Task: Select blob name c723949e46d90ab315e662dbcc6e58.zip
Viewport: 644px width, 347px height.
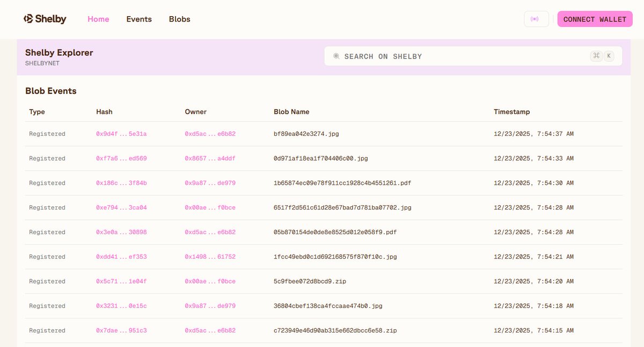Action: tap(335, 330)
